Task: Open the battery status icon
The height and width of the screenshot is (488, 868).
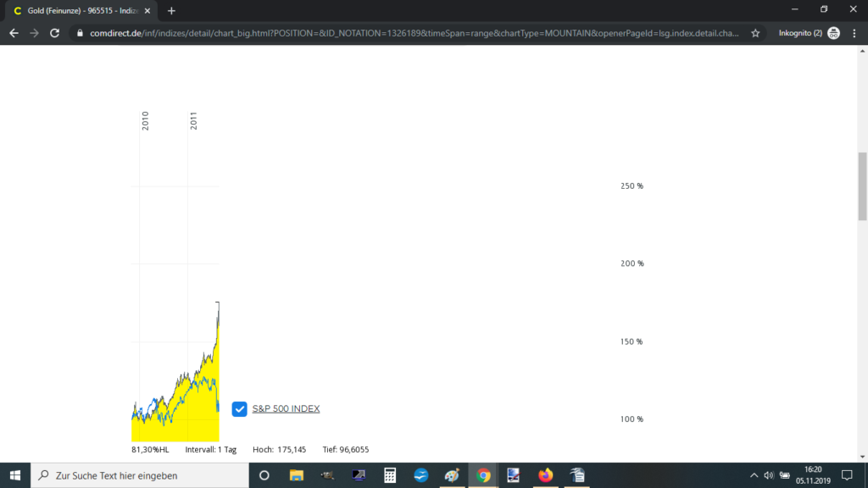Action: (x=784, y=475)
